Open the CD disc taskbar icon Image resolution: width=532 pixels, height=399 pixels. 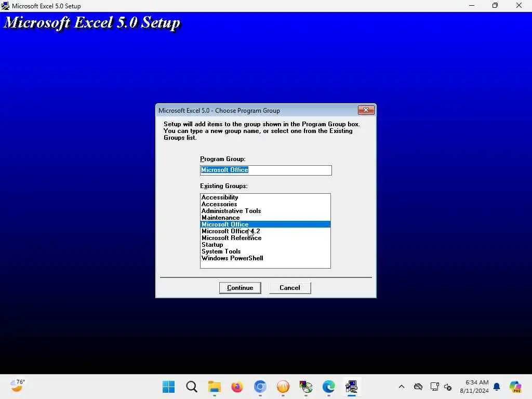coord(305,387)
